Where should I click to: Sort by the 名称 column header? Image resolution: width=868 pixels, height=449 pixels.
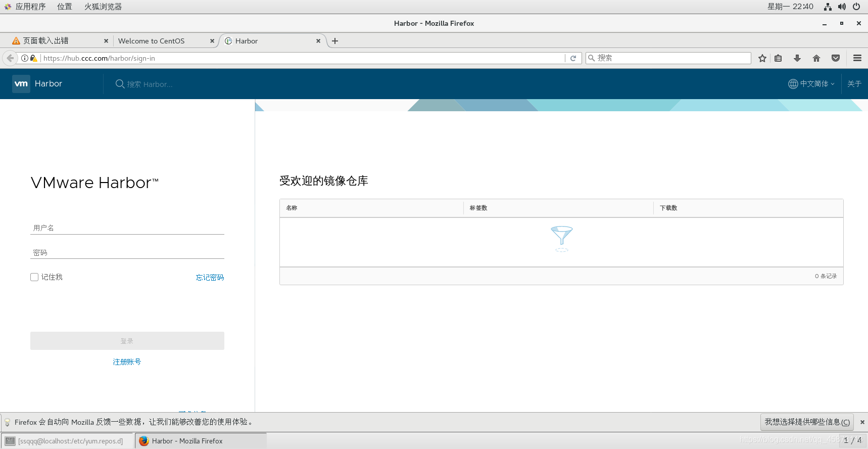pyautogui.click(x=292, y=208)
